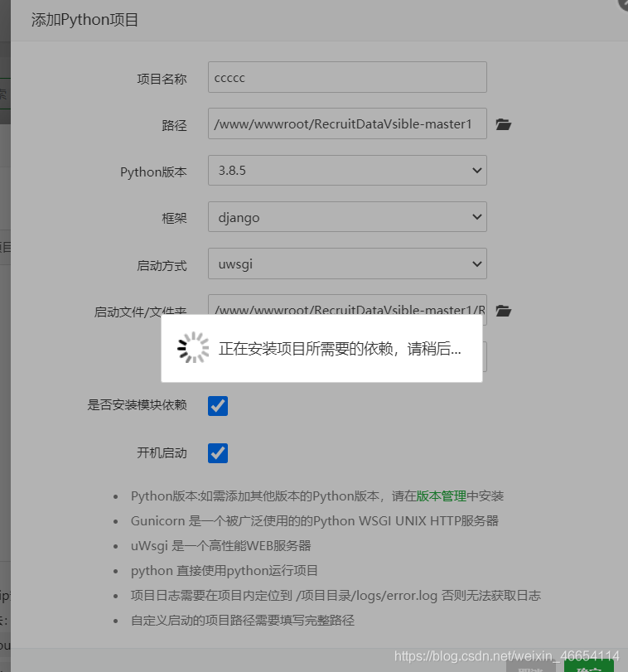
Task: Click the Gunicorn description line
Action: tap(315, 520)
